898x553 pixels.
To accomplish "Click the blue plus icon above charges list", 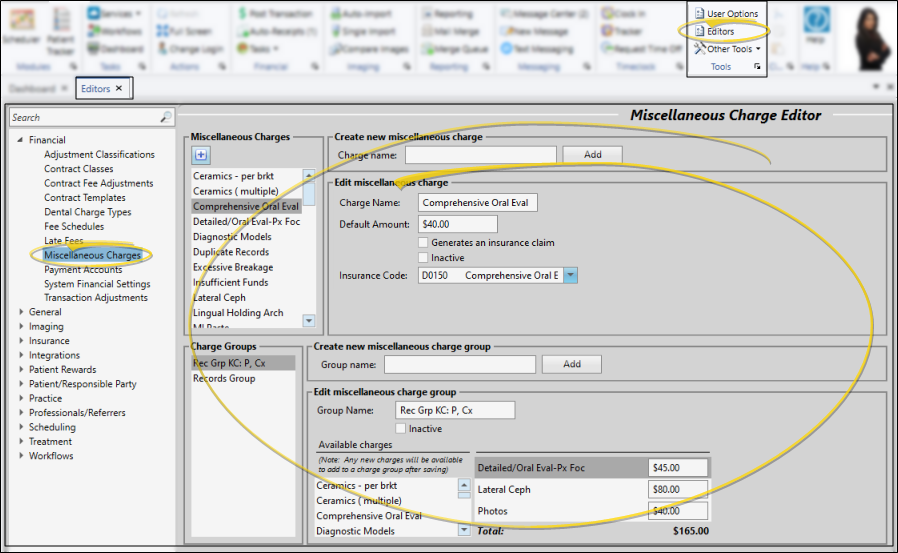I will pyautogui.click(x=200, y=155).
